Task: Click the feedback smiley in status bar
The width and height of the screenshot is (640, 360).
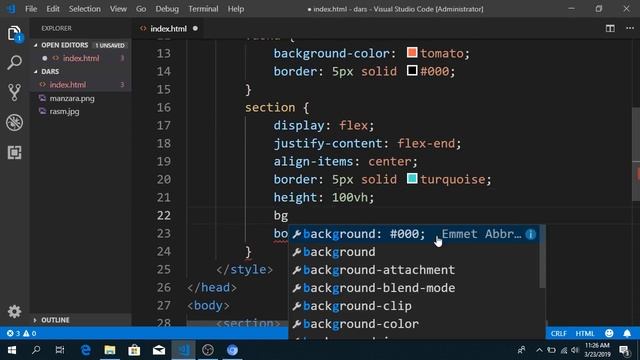Action: [x=609, y=333]
